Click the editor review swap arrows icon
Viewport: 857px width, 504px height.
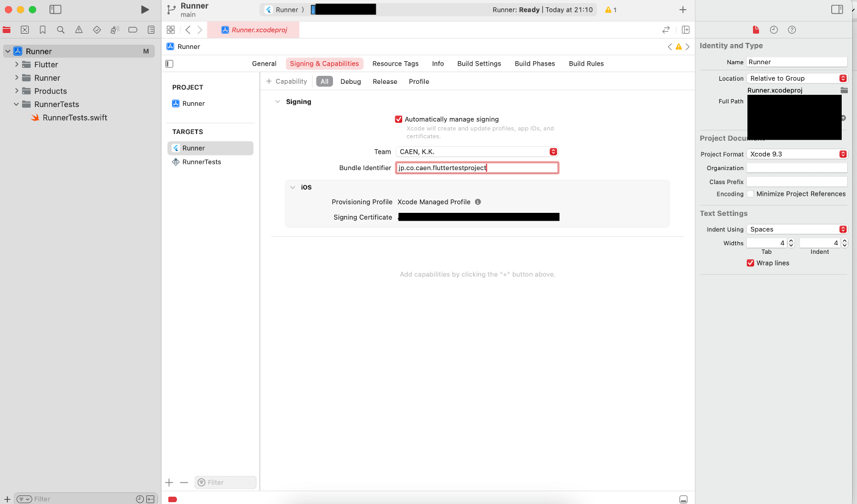point(666,29)
